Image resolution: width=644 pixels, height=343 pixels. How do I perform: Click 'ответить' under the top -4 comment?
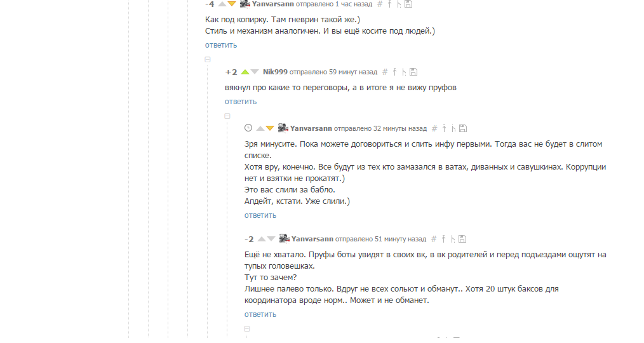[x=220, y=45]
